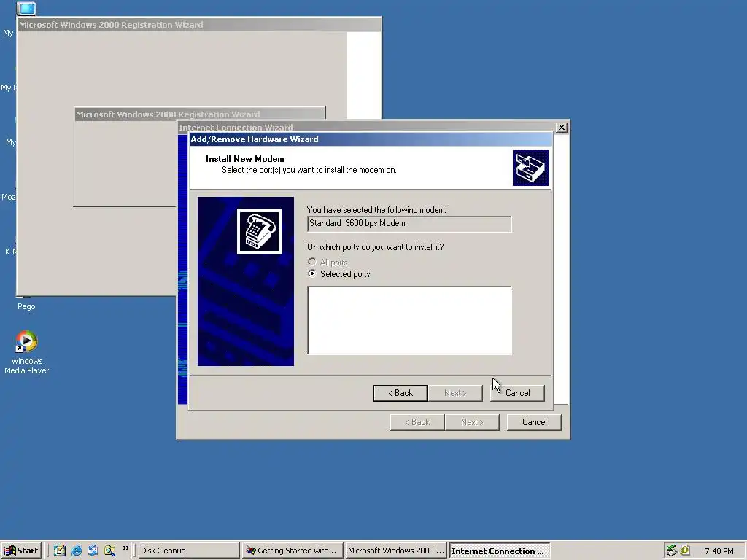Switch to Getting Started taskbar button
This screenshot has height=560, width=747.
(293, 551)
